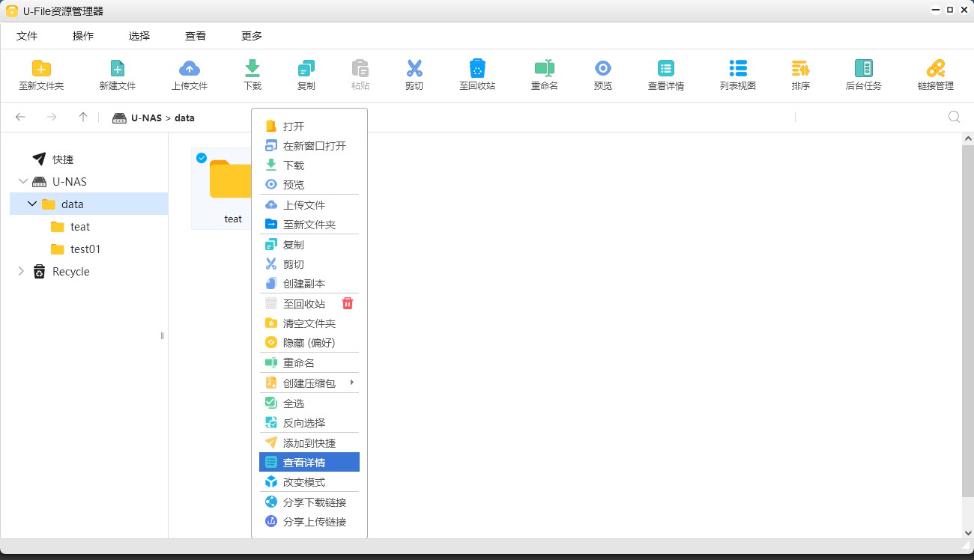The image size is (974, 560).
Task: Click the 下载 download icon in toolbar
Action: (x=252, y=69)
